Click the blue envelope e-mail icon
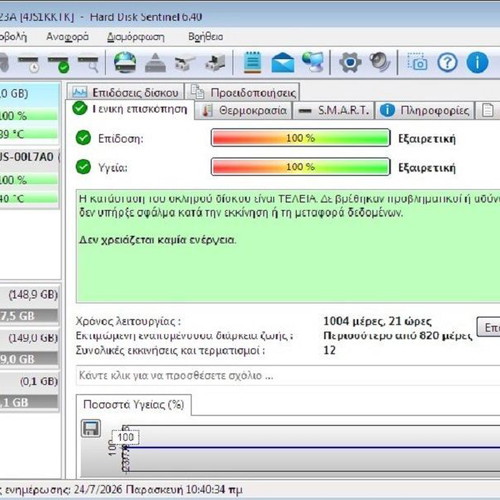Viewport: 500px width, 500px height. (x=283, y=63)
